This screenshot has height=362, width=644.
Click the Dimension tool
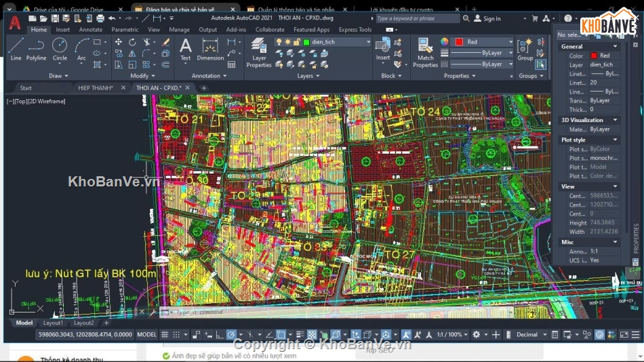[x=210, y=49]
